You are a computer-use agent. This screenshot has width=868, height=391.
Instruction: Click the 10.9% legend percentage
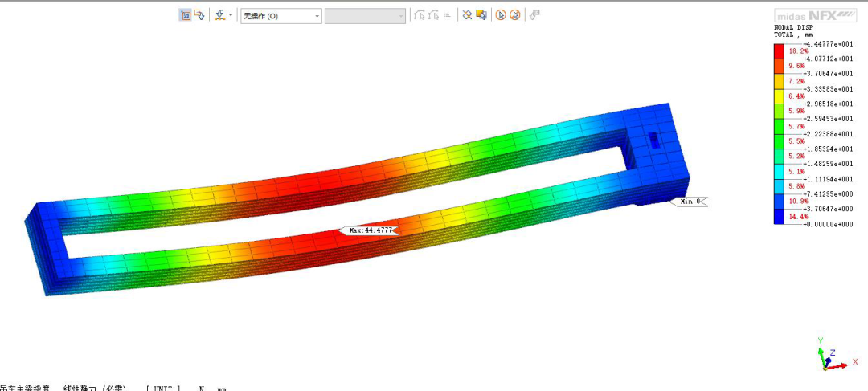798,202
